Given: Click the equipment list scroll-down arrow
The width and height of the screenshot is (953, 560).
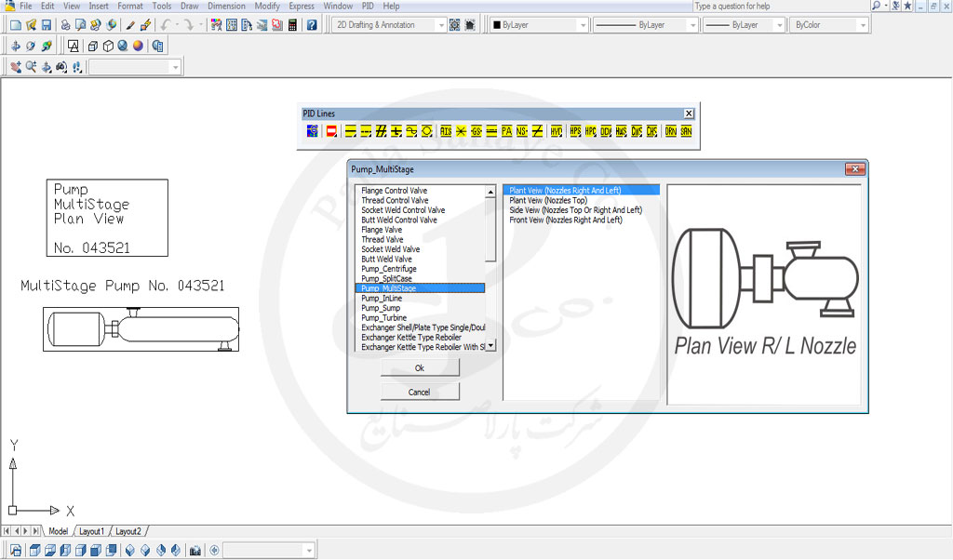Looking at the screenshot, I should (490, 346).
